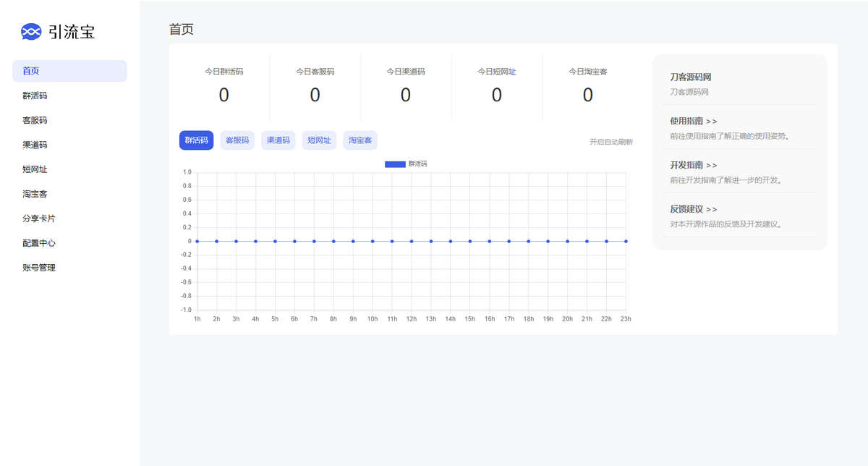Click the 今日渠道码 stat label
Screen dimensions: 868x466
pyautogui.click(x=406, y=72)
